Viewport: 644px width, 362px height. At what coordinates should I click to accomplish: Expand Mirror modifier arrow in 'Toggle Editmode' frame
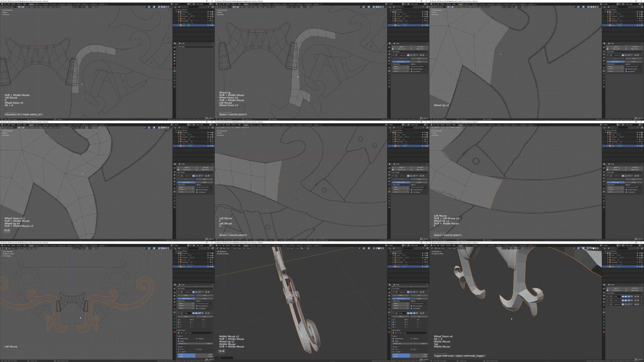tap(608, 296)
